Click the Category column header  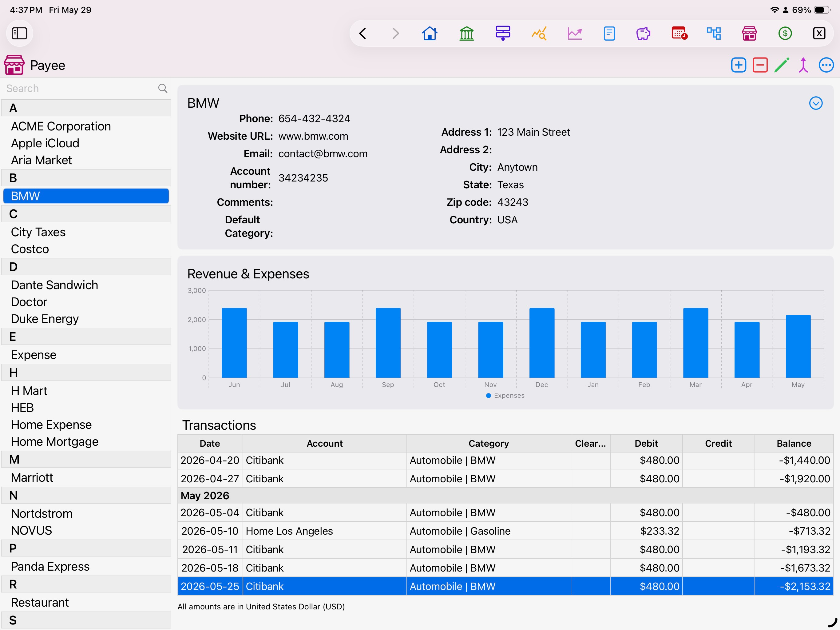click(x=489, y=444)
